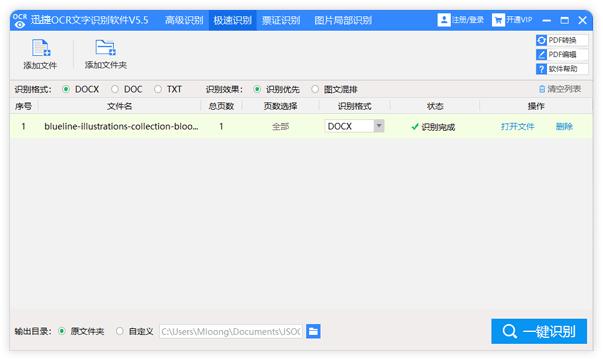Click the Add File icon

(41, 48)
